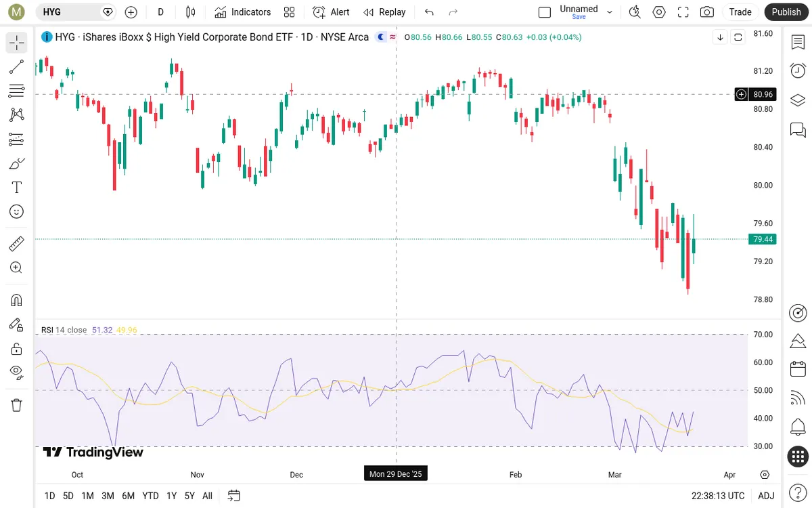Image resolution: width=812 pixels, height=508 pixels.
Task: Select the ruler measure tool
Action: click(x=17, y=243)
